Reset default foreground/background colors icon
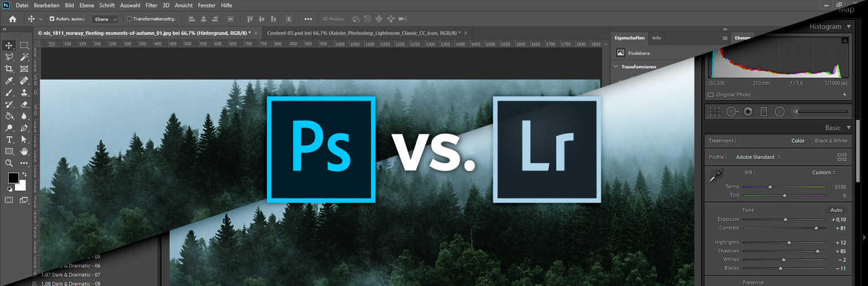The height and width of the screenshot is (286, 868). click(10, 189)
